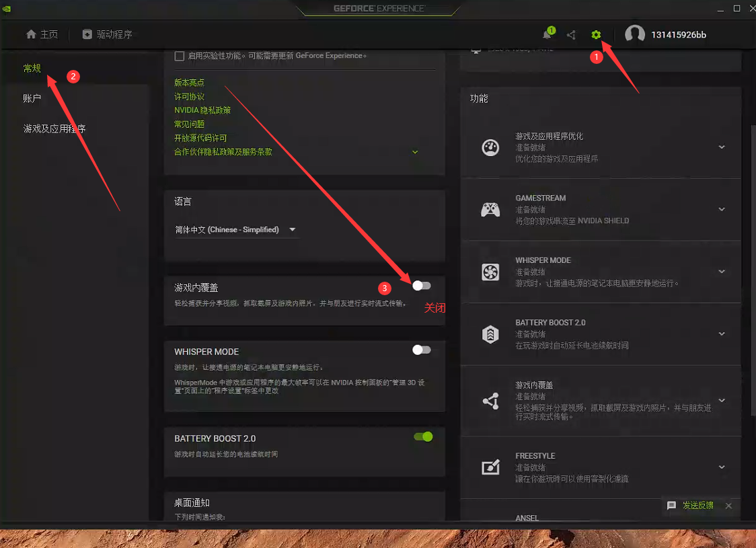This screenshot has height=548, width=756.
Task: Open the notifications bell icon
Action: pyautogui.click(x=547, y=35)
